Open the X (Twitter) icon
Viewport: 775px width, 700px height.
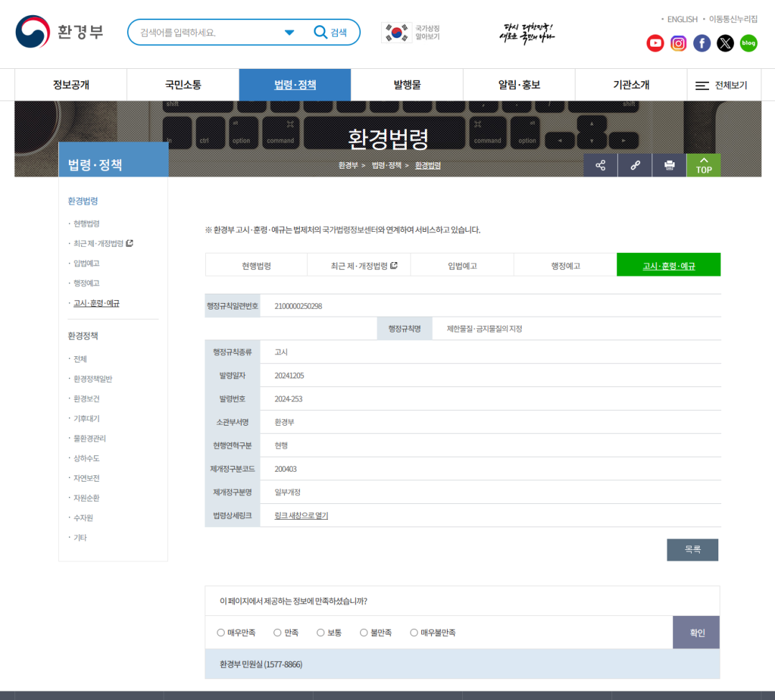[725, 43]
